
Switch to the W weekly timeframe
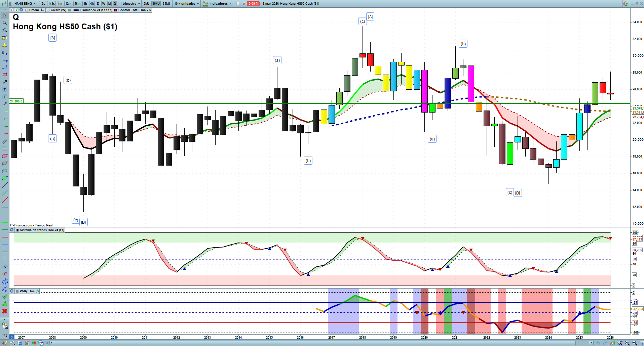(x=104, y=4)
